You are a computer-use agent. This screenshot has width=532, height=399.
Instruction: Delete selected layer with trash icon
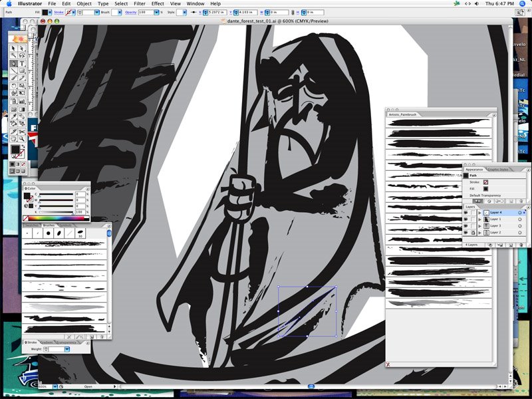pyautogui.click(x=521, y=245)
